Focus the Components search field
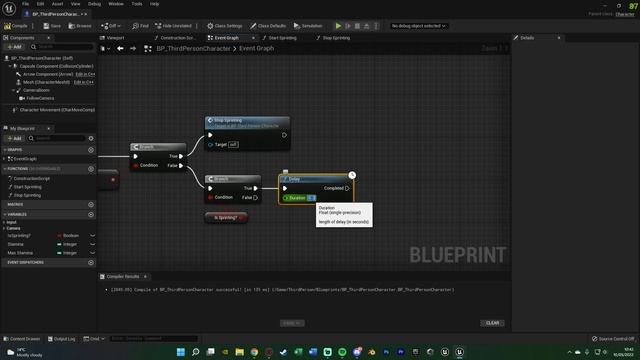Screen dimensions: 640x360 click(62, 47)
